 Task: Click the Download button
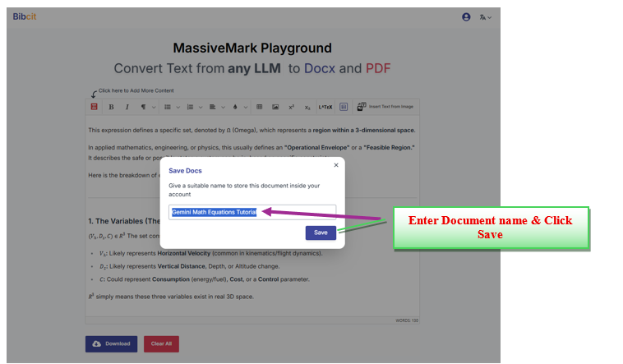tap(111, 343)
